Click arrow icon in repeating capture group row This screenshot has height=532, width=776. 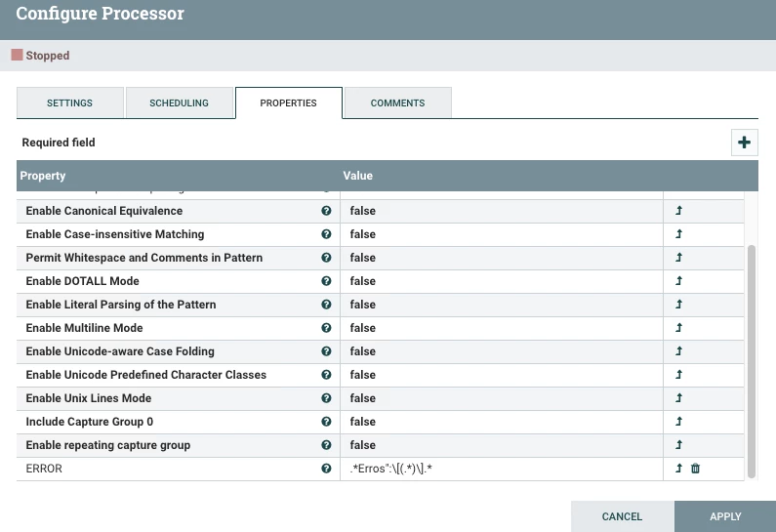click(679, 445)
